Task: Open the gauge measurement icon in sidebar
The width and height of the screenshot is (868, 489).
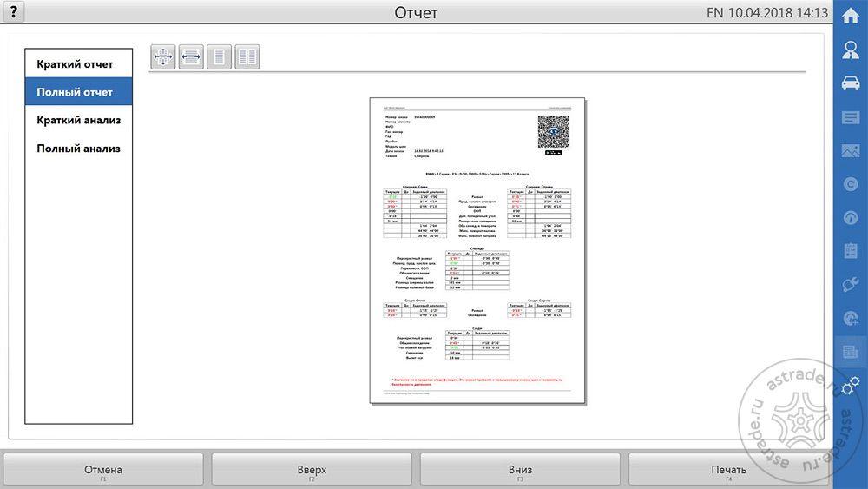Action: click(851, 217)
